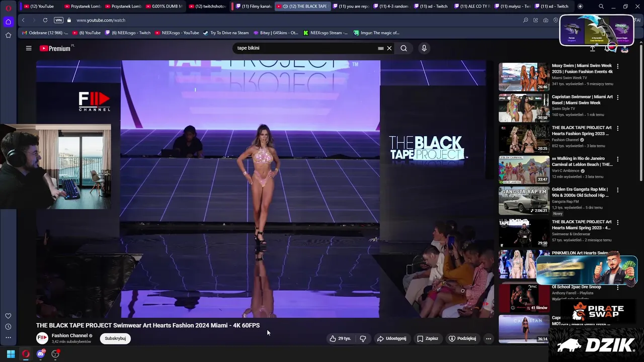Image resolution: width=644 pixels, height=362 pixels.
Task: Clear the 'tape bikini' search text
Action: click(x=389, y=48)
